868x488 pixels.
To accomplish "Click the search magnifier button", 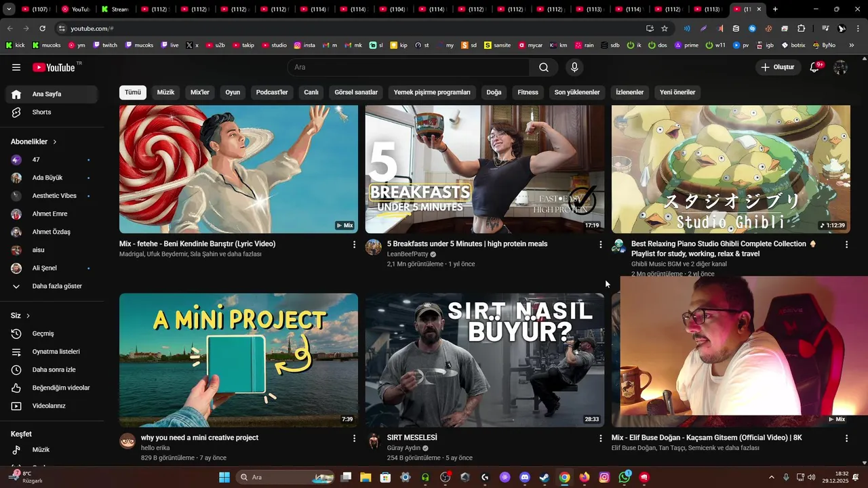I will click(544, 67).
